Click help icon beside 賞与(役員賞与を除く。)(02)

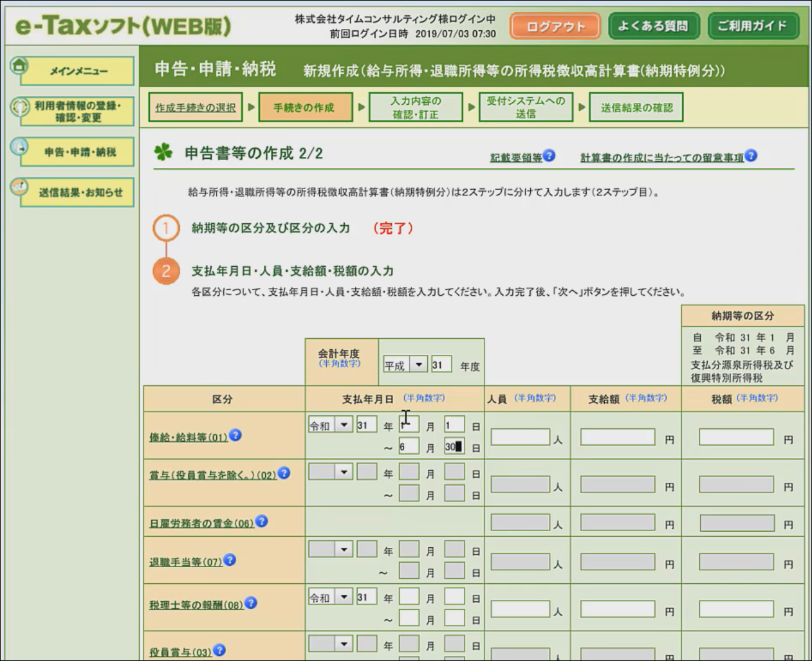pos(284,473)
